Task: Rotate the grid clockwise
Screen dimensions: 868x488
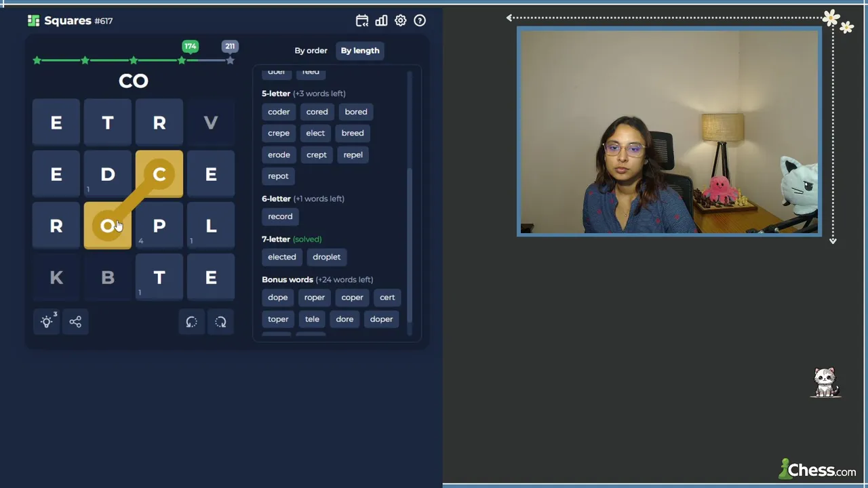Action: pos(220,322)
